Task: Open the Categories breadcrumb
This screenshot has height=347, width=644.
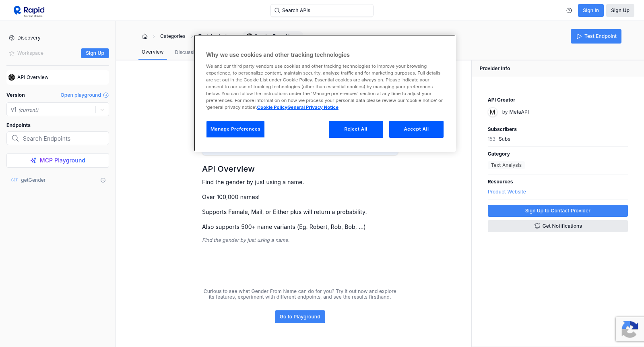Action: (x=173, y=36)
